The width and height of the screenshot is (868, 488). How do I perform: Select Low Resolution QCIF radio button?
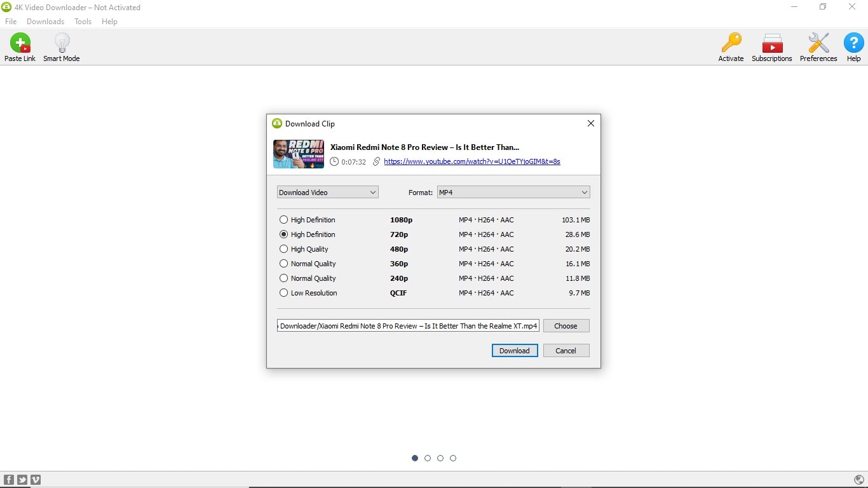pyautogui.click(x=283, y=293)
